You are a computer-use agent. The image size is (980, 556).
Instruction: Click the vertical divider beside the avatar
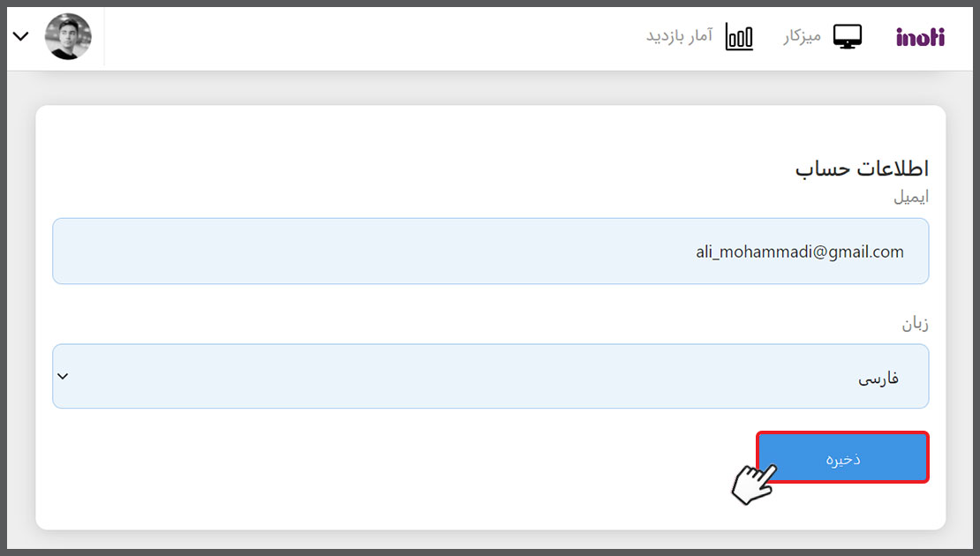pos(104,37)
